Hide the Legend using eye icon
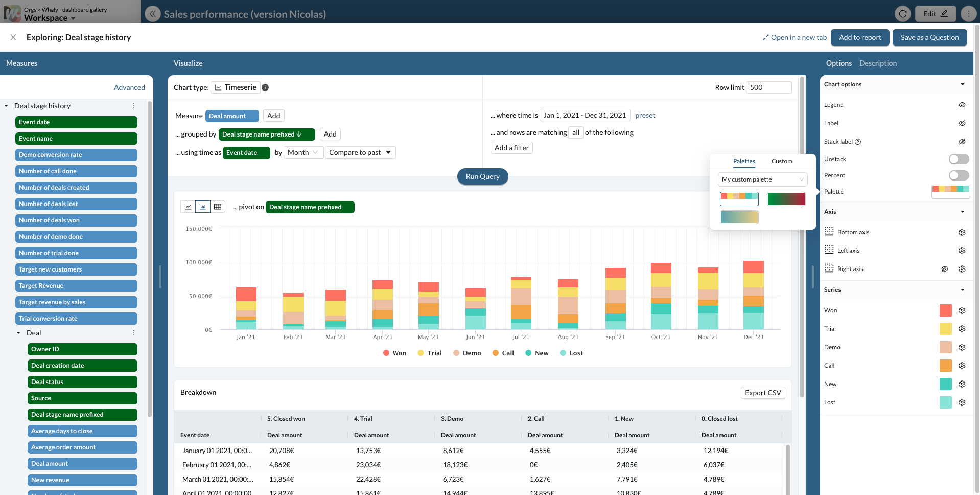Screen dimensions: 980x495 (962, 105)
